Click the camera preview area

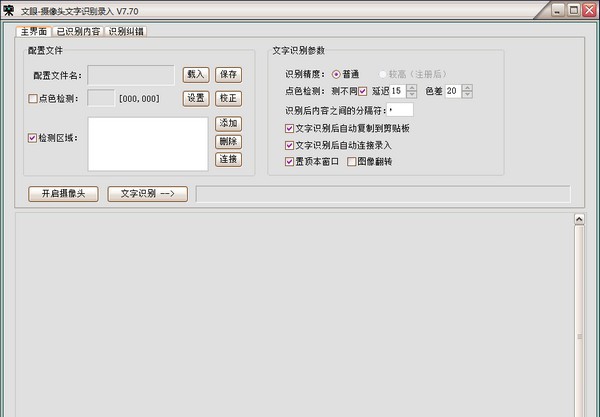point(294,314)
